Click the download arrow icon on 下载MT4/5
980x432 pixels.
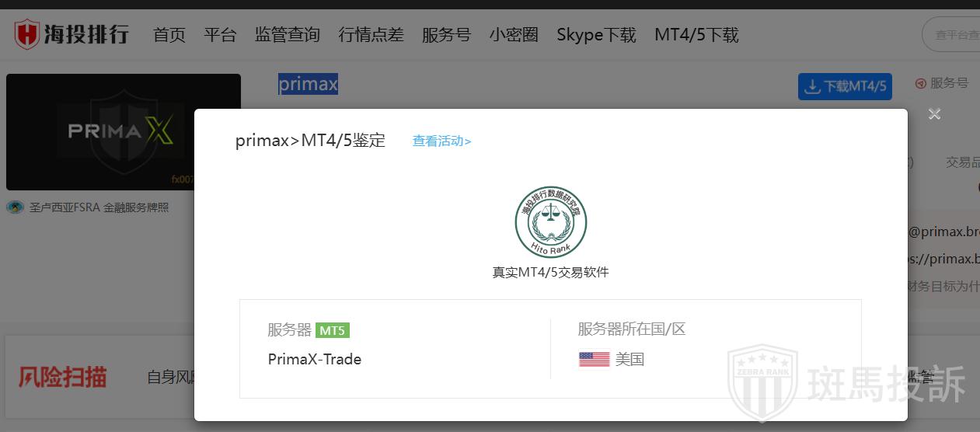(812, 86)
